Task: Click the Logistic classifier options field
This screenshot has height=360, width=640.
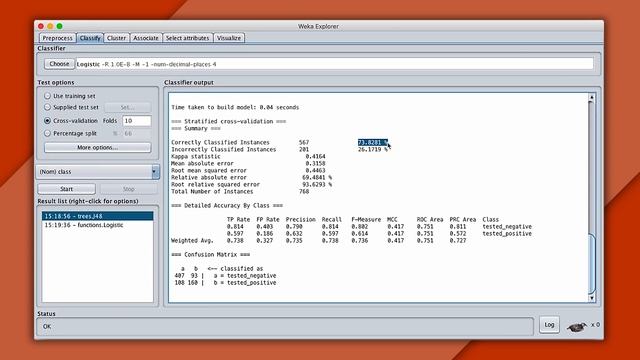Action: pyautogui.click(x=334, y=64)
